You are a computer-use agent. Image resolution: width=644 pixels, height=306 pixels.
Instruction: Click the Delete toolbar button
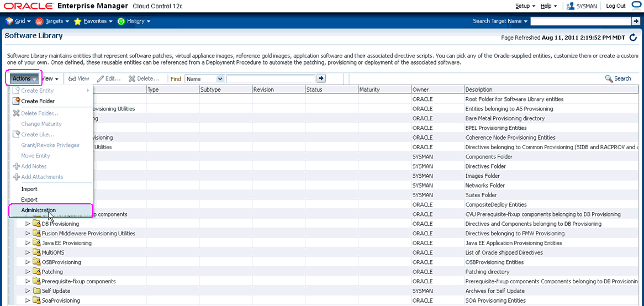pyautogui.click(x=144, y=78)
